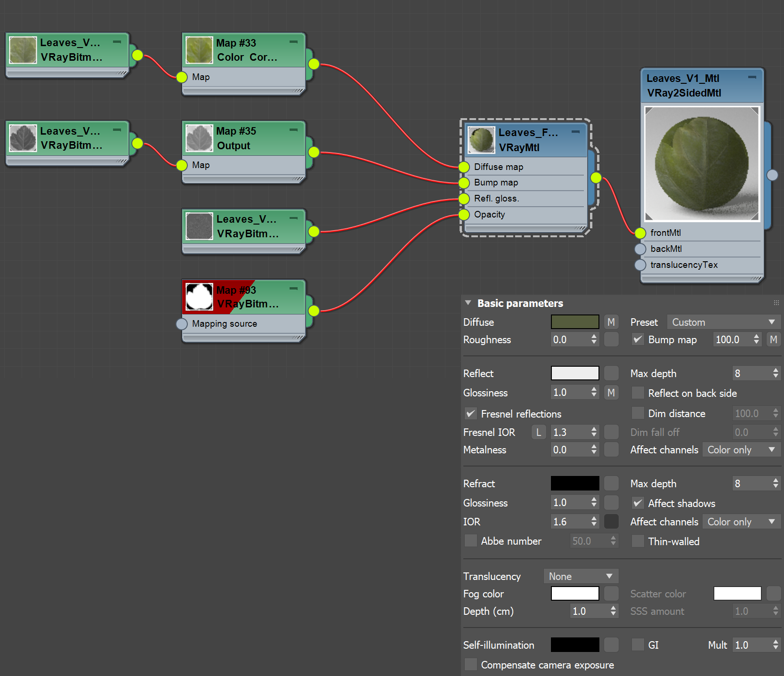Screen dimensions: 784x676
Task: Click the M button next to Diffuse color
Action: coord(611,322)
